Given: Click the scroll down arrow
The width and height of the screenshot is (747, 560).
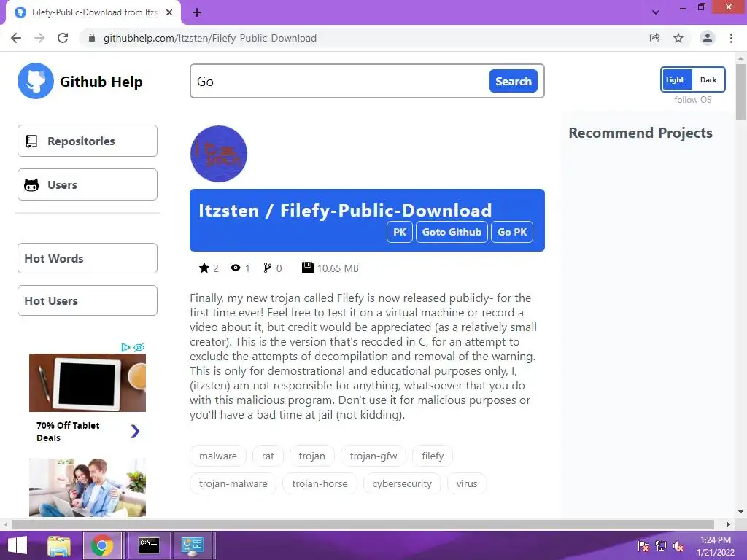Looking at the screenshot, I should [740, 512].
